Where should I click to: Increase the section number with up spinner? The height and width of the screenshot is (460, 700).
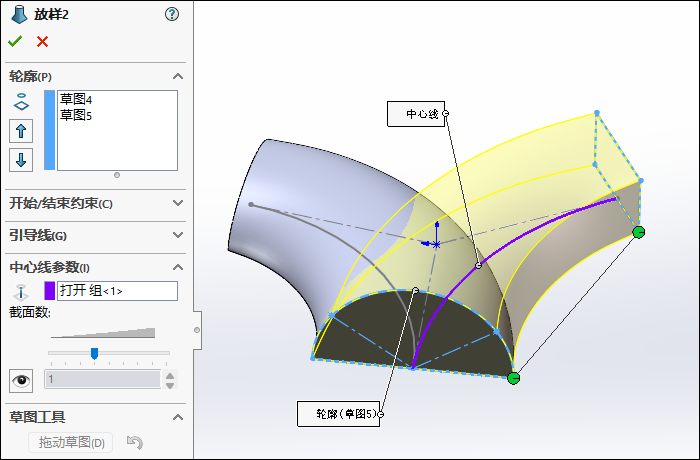click(x=170, y=376)
